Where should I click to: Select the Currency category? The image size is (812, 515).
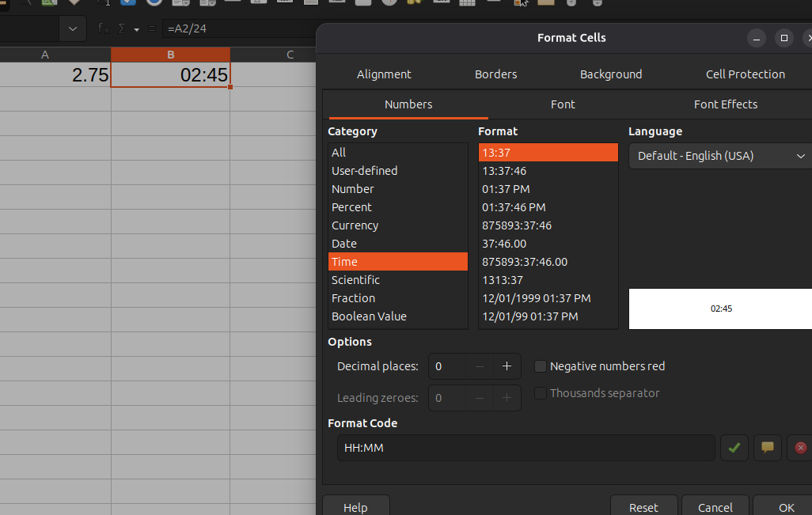coord(398,225)
